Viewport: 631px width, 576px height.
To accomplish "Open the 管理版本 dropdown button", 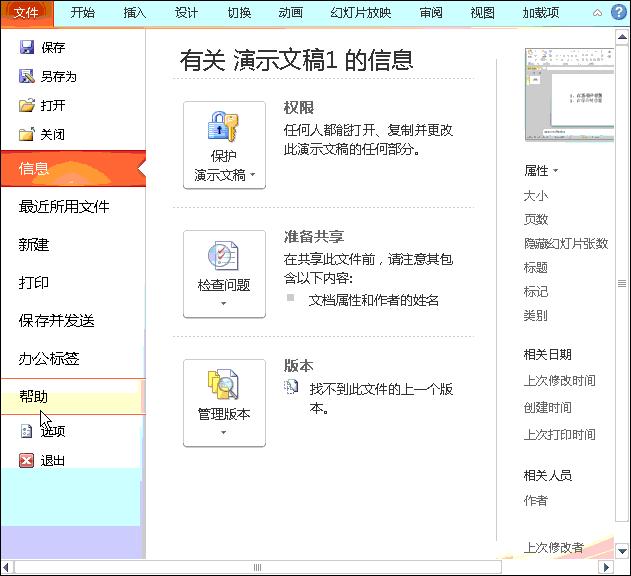I will 224,403.
